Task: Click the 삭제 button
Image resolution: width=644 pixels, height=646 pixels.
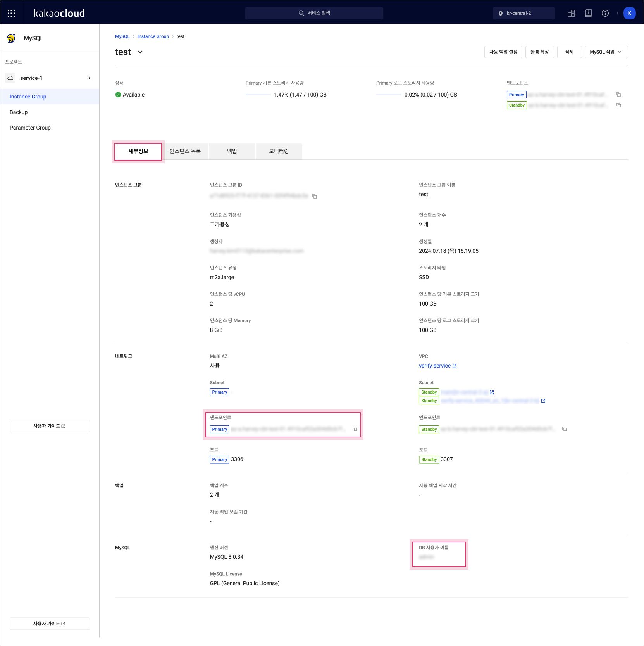Action: tap(570, 52)
